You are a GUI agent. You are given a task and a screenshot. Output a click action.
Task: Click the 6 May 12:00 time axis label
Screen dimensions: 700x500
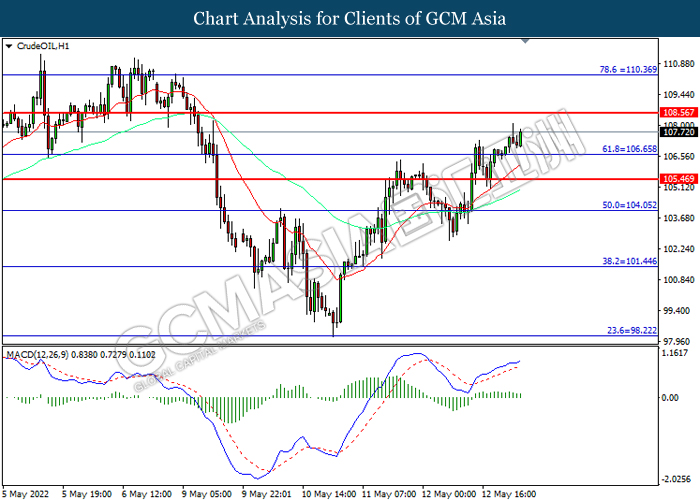(147, 494)
